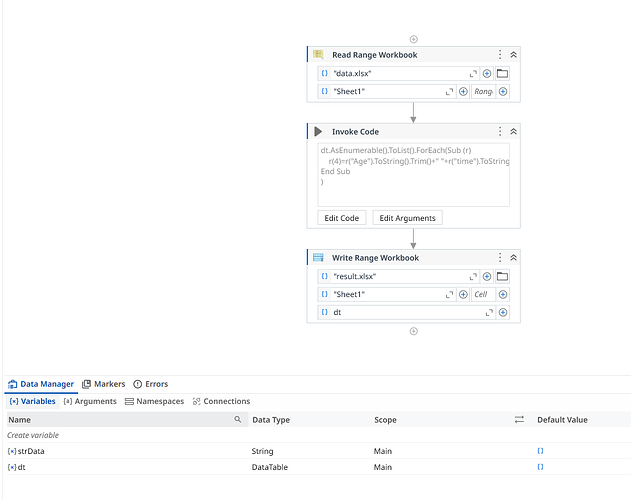Click the swap arrows icon in Scope column
Screen dimensions: 631x500
pyautogui.click(x=519, y=419)
